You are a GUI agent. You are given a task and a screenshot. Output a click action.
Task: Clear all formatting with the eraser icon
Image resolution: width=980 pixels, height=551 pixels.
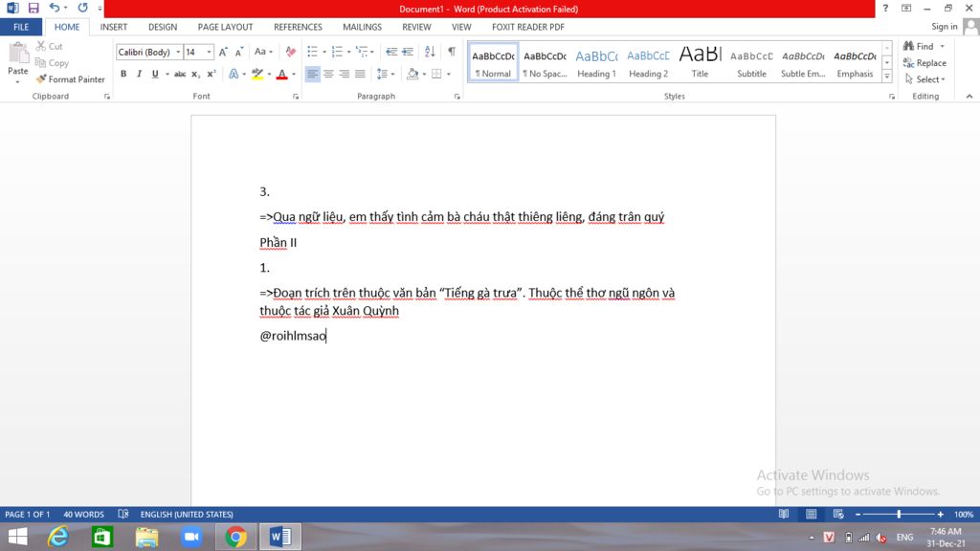[291, 52]
